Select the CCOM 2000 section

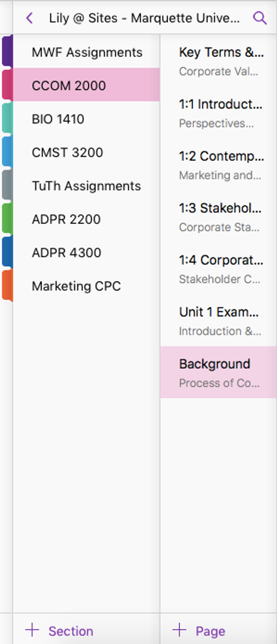(69, 85)
